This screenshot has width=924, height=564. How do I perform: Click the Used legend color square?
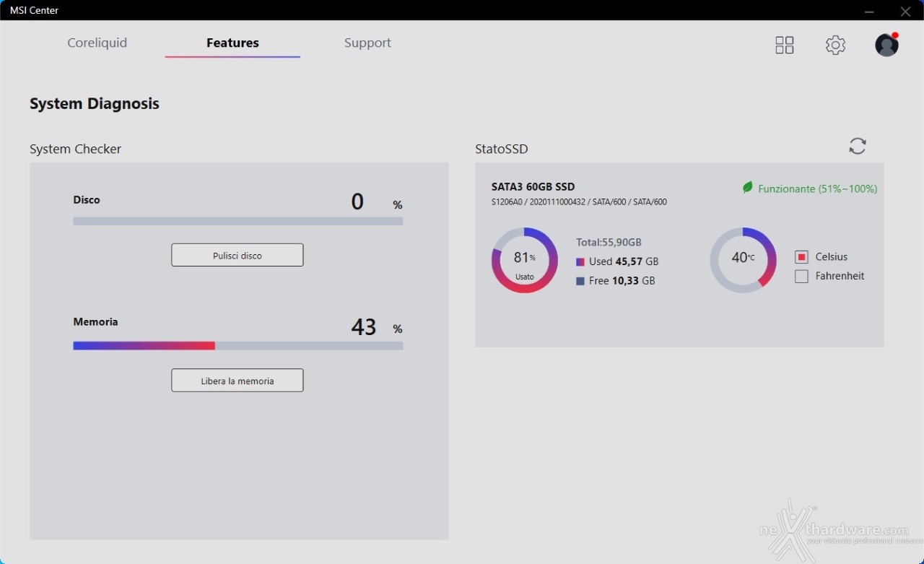(580, 262)
